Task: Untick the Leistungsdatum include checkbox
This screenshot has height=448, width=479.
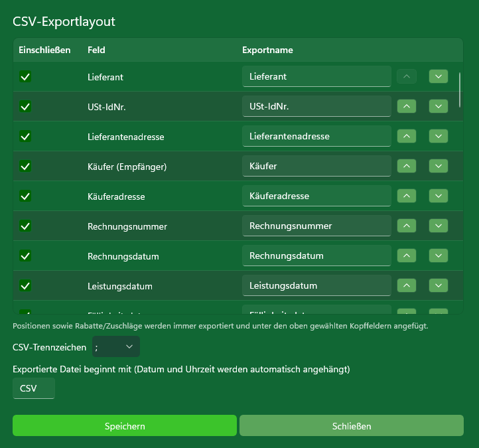Action: tap(25, 286)
